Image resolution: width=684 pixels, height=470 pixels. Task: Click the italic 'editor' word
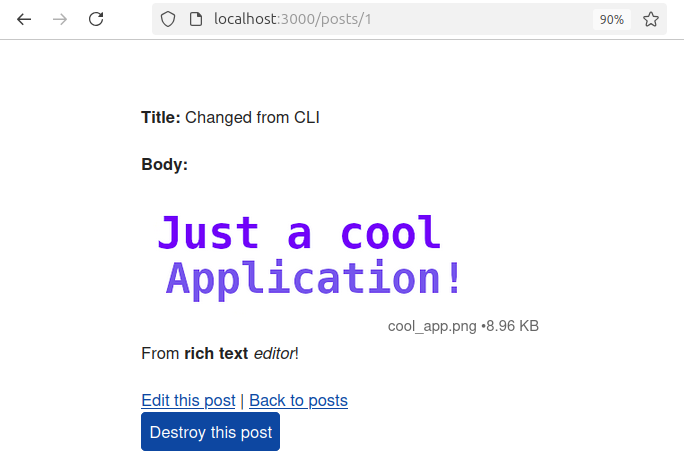274,353
